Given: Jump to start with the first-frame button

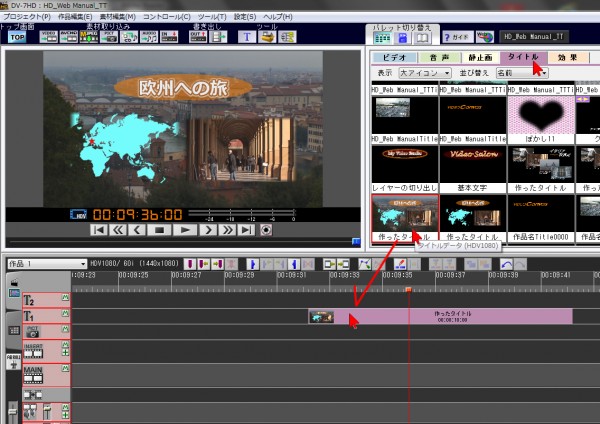Looking at the screenshot, I should coord(99,230).
